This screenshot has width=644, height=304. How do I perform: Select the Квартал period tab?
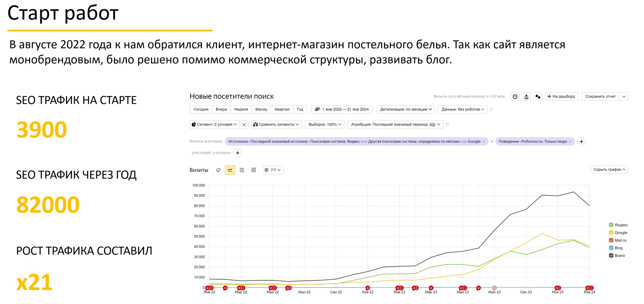tap(282, 110)
